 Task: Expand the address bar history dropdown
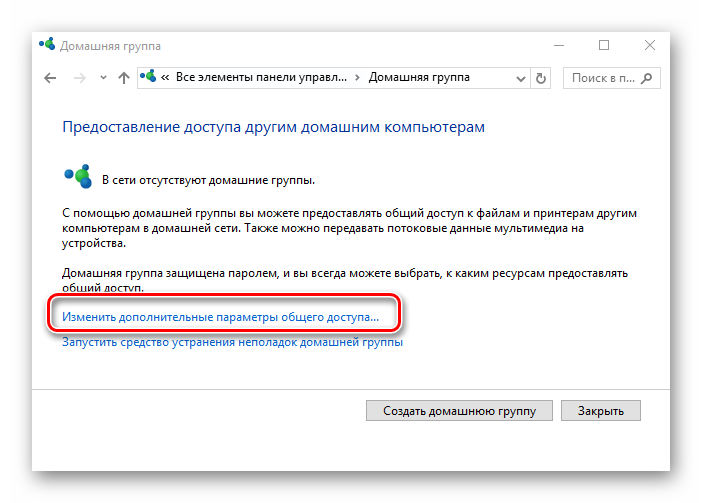(x=521, y=79)
